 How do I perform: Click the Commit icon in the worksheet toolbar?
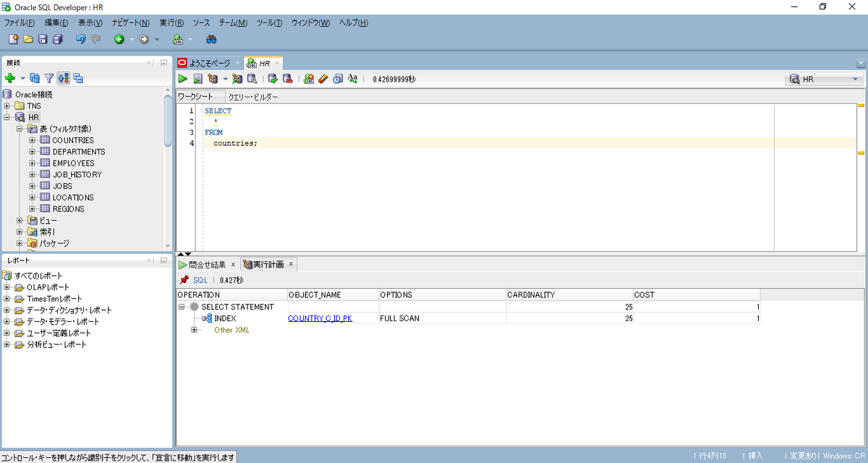click(x=273, y=79)
